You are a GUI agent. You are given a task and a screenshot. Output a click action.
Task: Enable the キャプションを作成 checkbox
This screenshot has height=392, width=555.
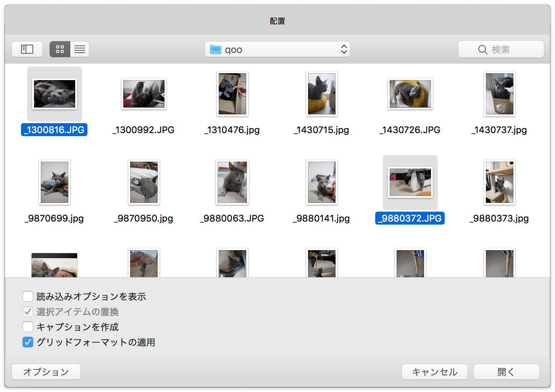click(28, 327)
